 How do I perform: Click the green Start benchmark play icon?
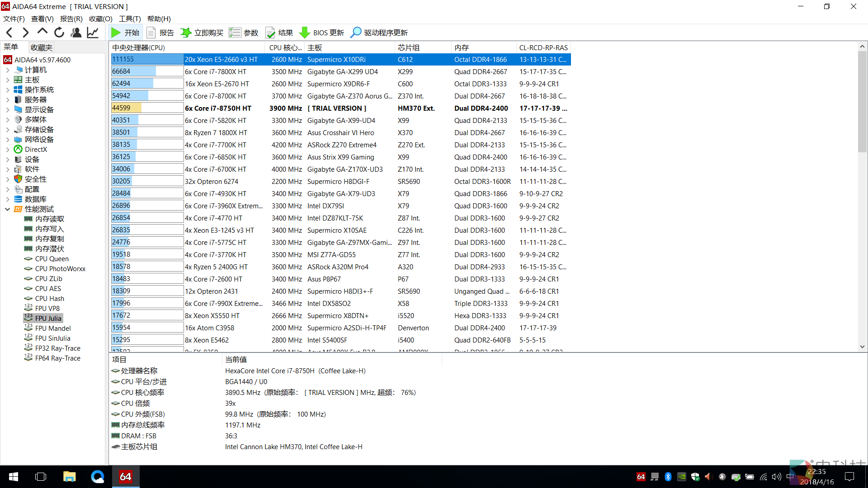(x=116, y=33)
